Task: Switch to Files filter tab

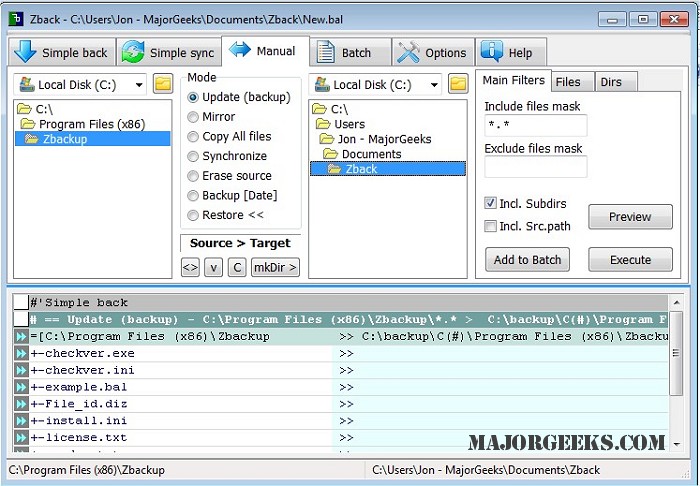Action: (572, 82)
